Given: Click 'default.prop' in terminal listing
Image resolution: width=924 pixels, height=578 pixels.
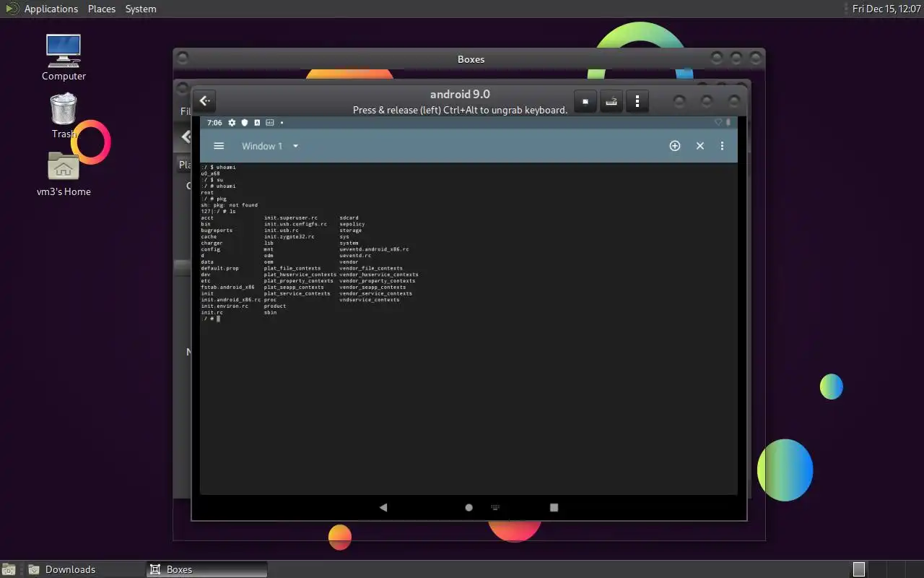Looking at the screenshot, I should [219, 268].
